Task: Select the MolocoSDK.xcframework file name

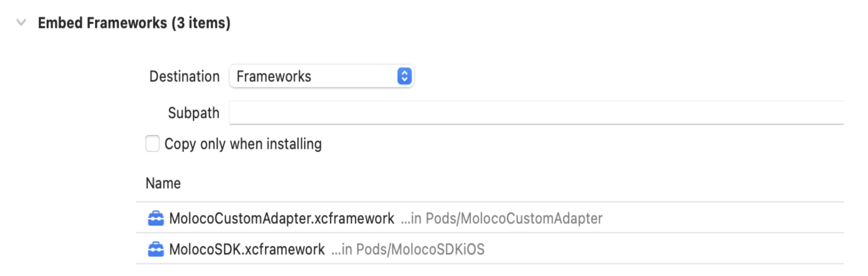Action: tap(247, 250)
